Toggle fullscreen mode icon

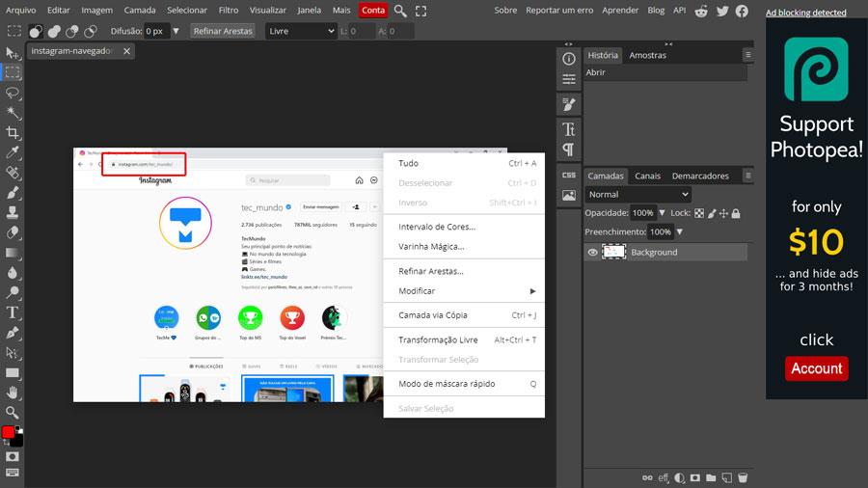[420, 11]
